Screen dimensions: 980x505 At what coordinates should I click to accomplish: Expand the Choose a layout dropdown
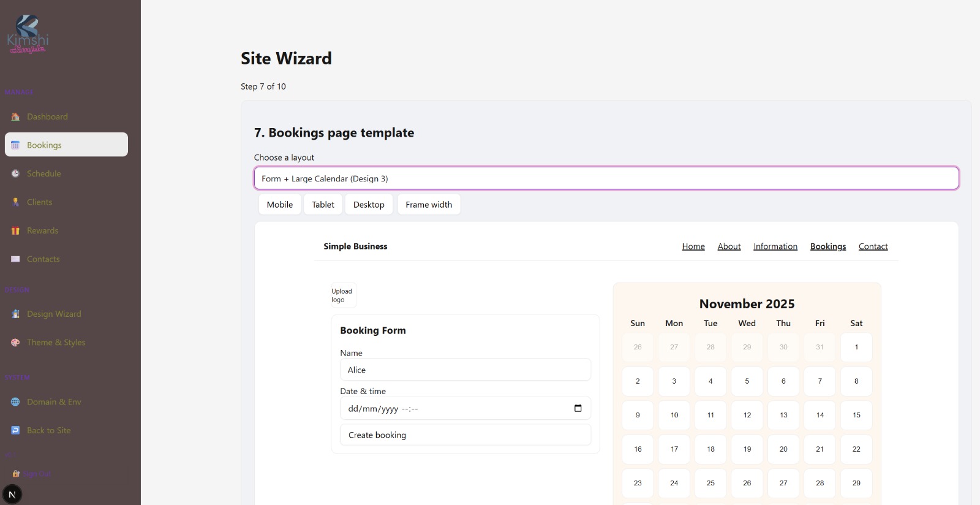[x=606, y=178]
